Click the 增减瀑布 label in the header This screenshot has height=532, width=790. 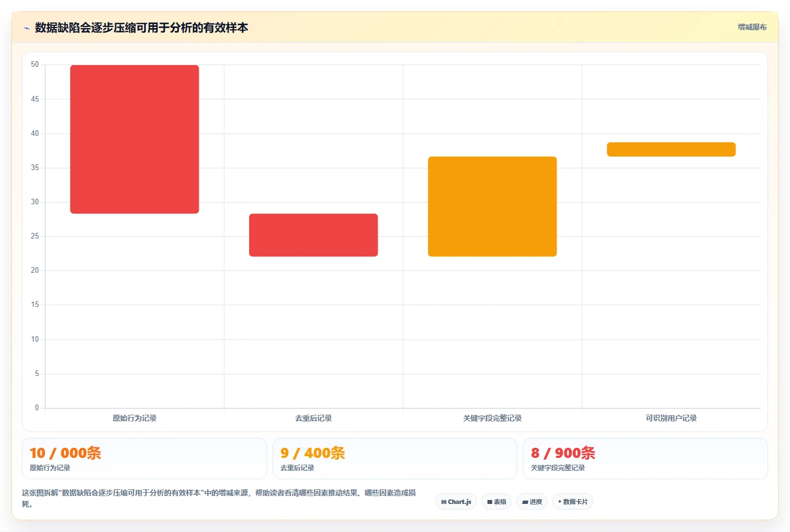coord(752,27)
